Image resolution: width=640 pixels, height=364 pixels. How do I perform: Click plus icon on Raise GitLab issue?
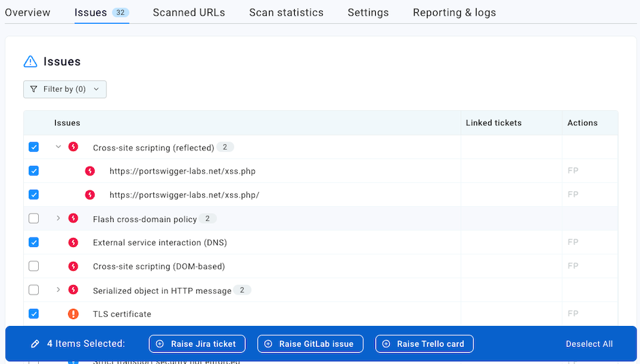tap(268, 344)
